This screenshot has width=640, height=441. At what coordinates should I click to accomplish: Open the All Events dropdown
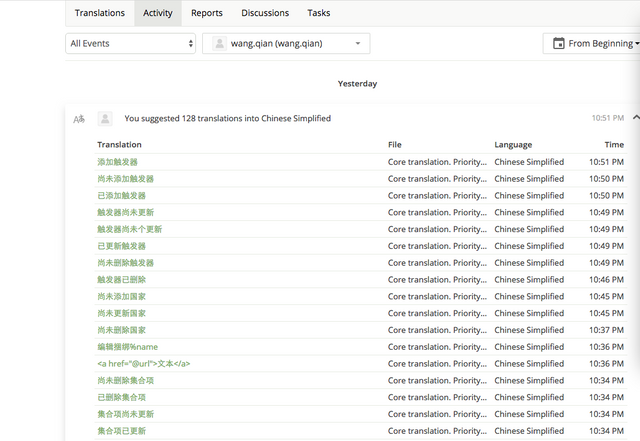click(x=131, y=44)
